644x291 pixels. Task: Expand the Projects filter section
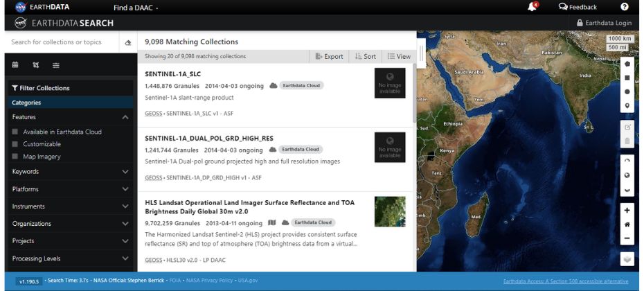[70, 241]
